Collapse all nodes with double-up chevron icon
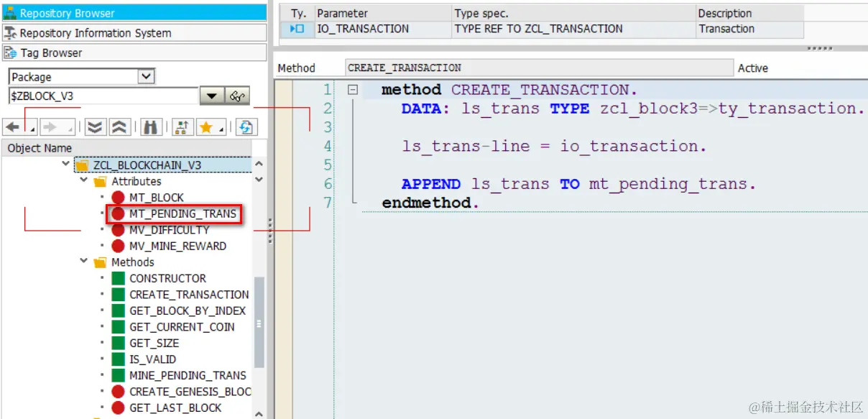The image size is (868, 419). (x=119, y=127)
